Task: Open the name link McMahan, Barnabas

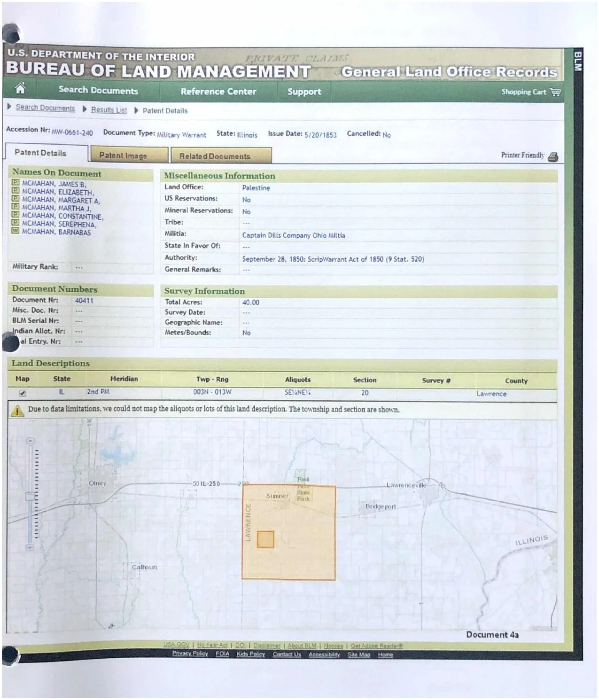Action: (x=56, y=232)
